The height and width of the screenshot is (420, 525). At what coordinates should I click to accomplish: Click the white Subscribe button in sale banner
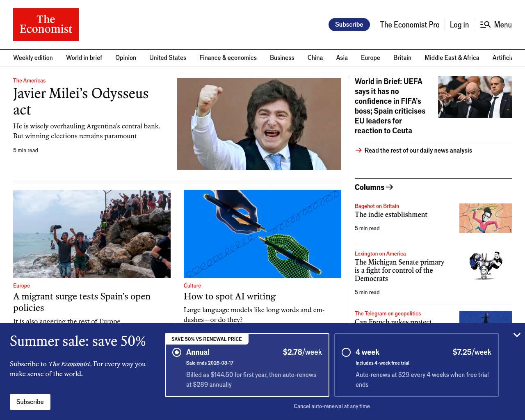pos(30,402)
